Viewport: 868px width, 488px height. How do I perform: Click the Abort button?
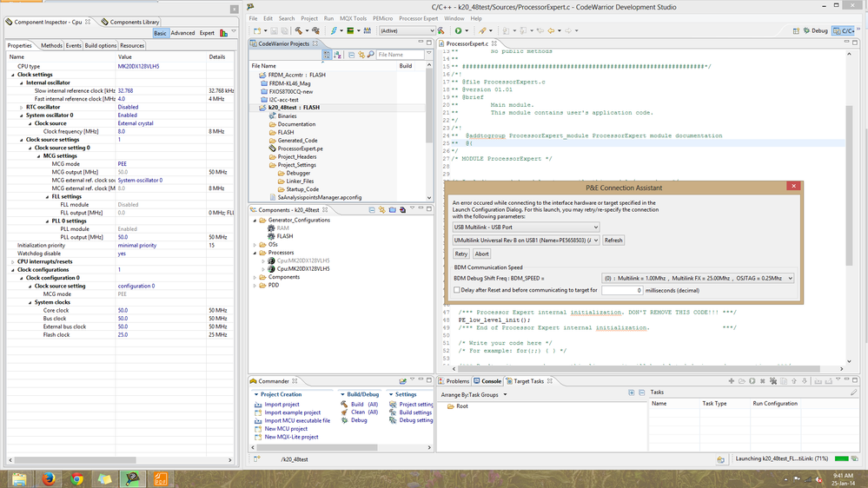(481, 254)
